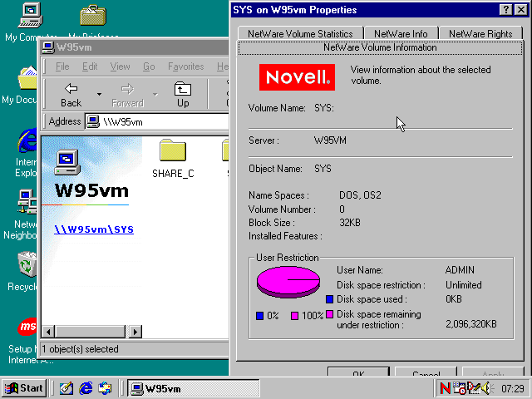Viewport: 532px width, 399px height.
Task: Open the File menu in W95vm window
Action: coord(62,66)
